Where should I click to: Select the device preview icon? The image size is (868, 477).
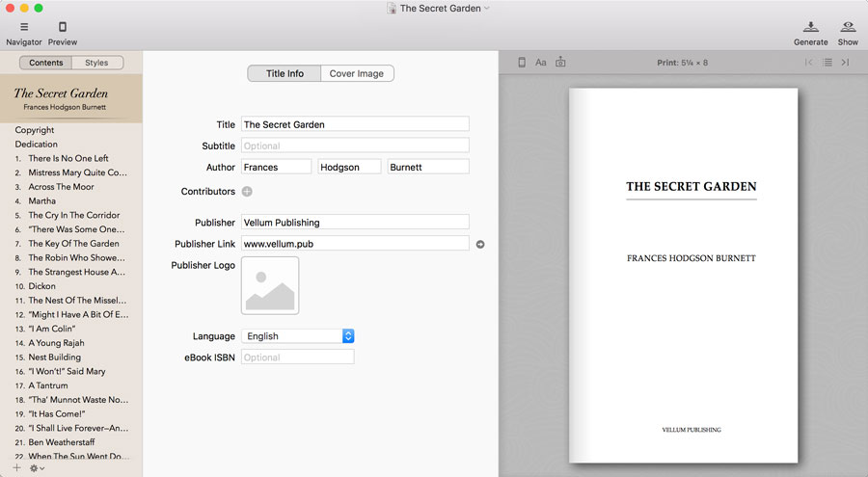(x=522, y=63)
